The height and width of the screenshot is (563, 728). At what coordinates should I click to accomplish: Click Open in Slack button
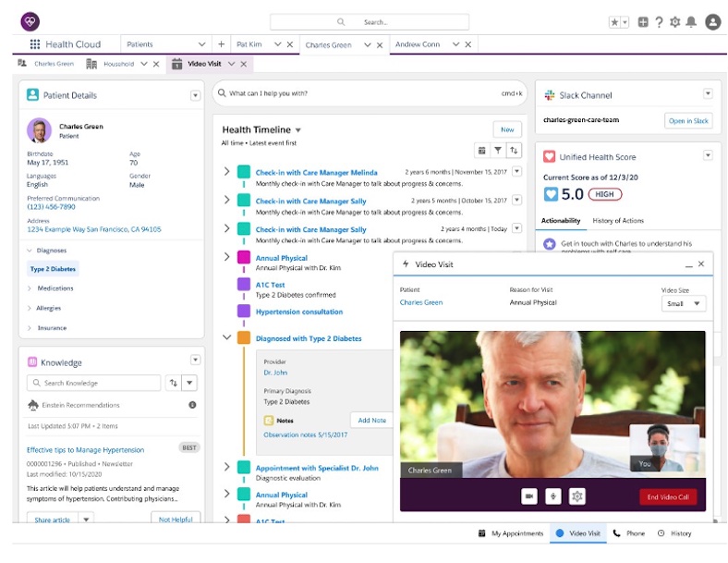click(x=688, y=121)
